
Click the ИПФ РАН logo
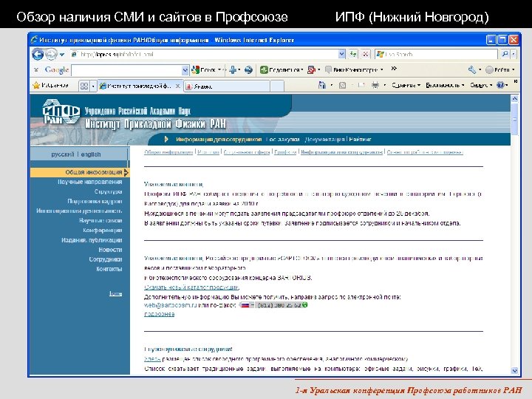[61, 112]
